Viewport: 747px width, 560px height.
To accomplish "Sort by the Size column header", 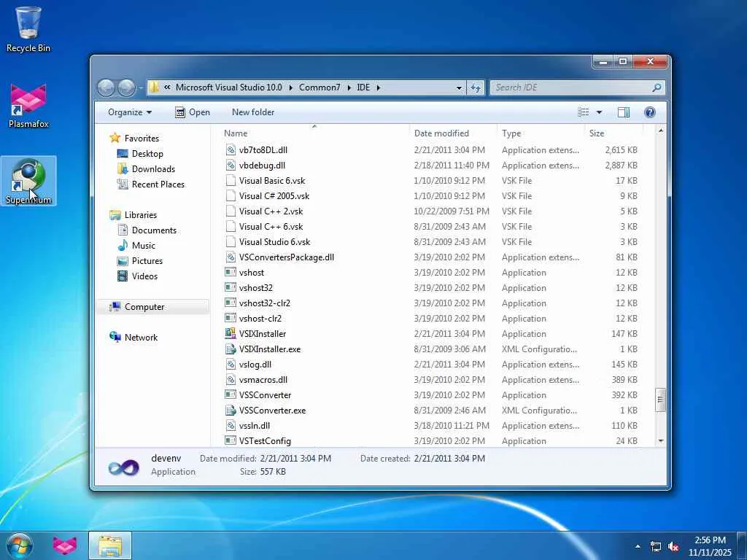I will click(x=614, y=133).
